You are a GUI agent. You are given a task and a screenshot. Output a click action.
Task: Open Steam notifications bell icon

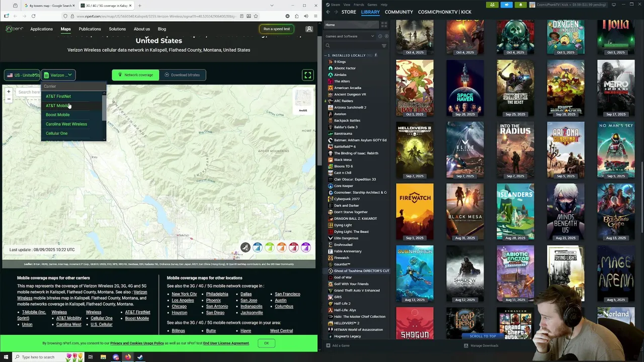pos(520,5)
